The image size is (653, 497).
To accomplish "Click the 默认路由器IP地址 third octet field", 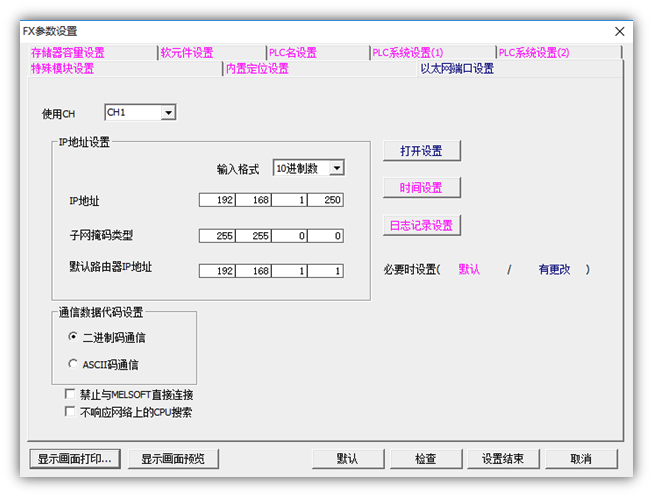I will 289,271.
